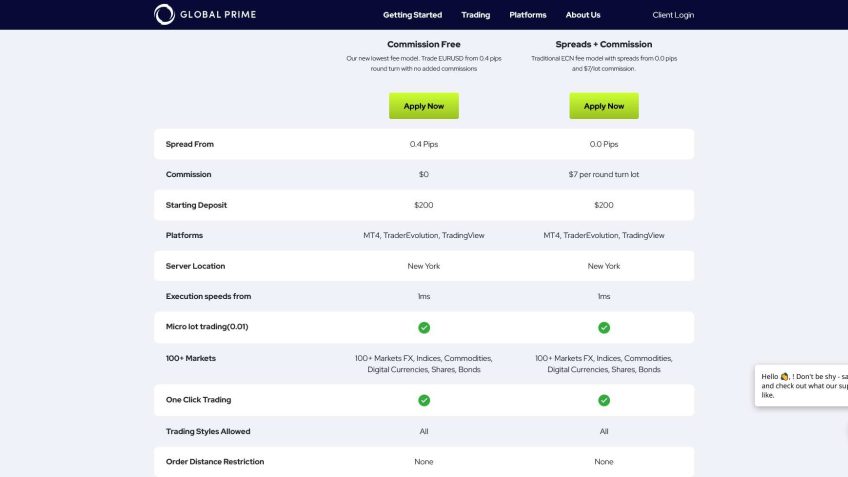Viewport: 848px width, 477px height.
Task: Expand the Platforms navigation menu
Action: tap(528, 15)
